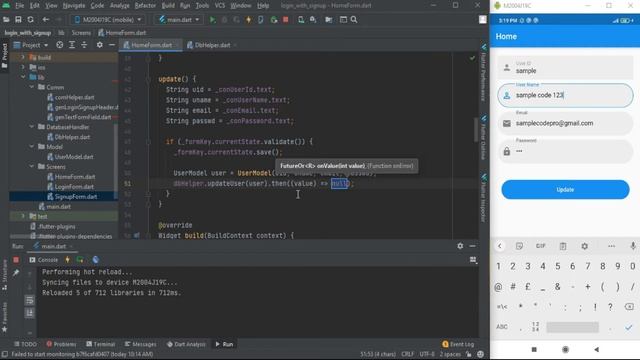Collapse the Screens folder in tree
This screenshot has width=640, height=360.
tap(31, 167)
